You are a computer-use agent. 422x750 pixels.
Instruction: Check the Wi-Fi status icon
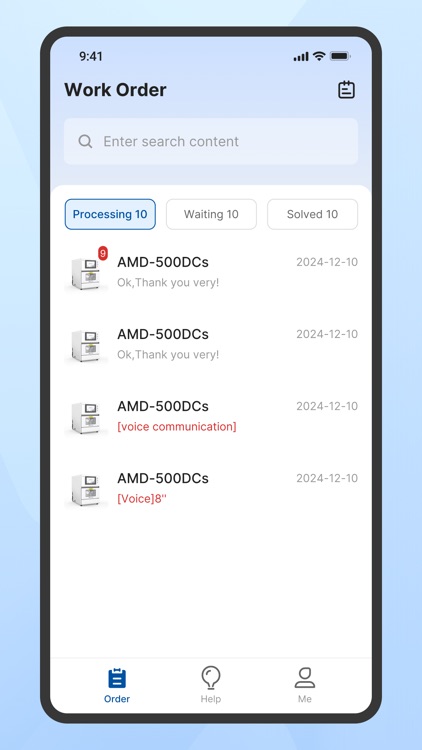(319, 56)
